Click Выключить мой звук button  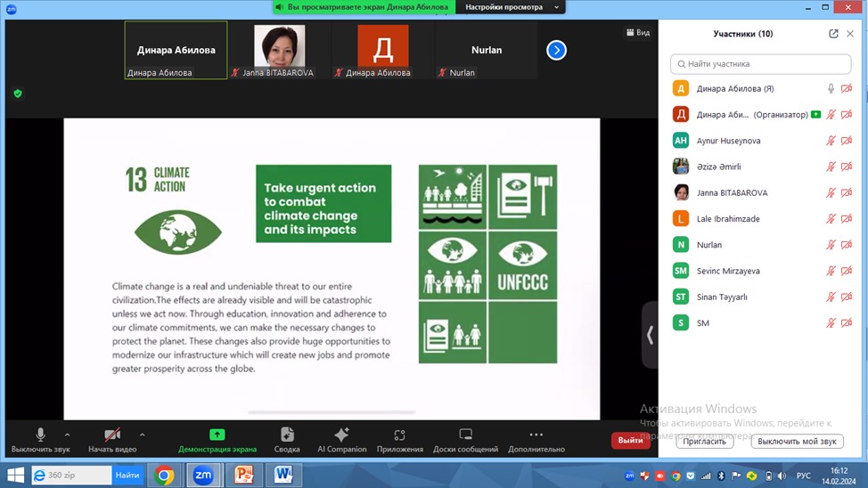click(797, 442)
